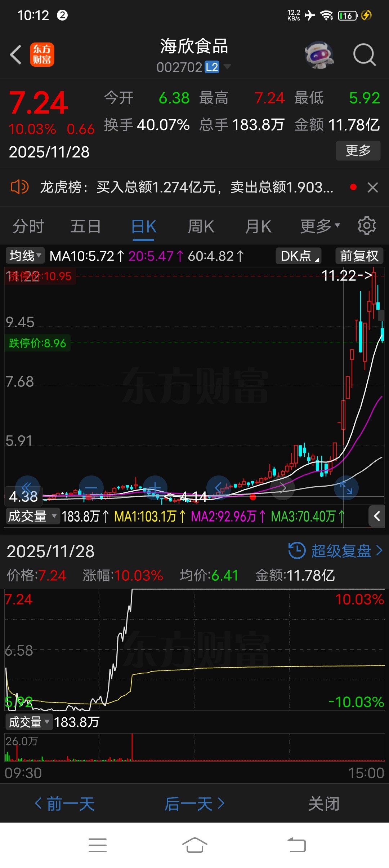Image resolution: width=389 pixels, height=868 pixels.
Task: Dismiss the 龙虎榜 notification banner
Action: [373, 187]
